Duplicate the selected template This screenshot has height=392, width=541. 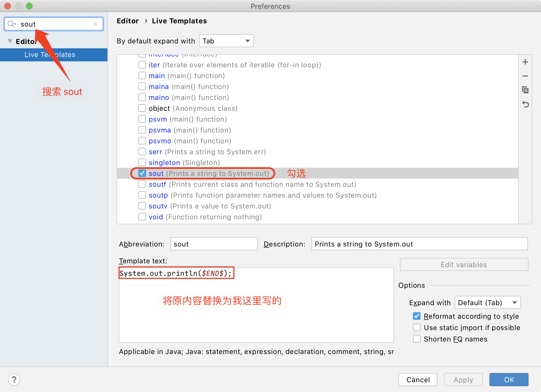click(x=526, y=90)
